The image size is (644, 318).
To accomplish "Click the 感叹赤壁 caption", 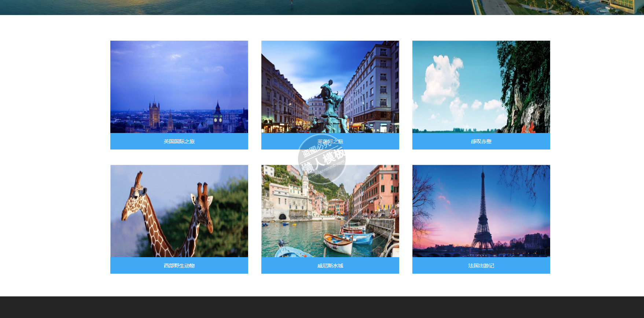I will point(481,141).
